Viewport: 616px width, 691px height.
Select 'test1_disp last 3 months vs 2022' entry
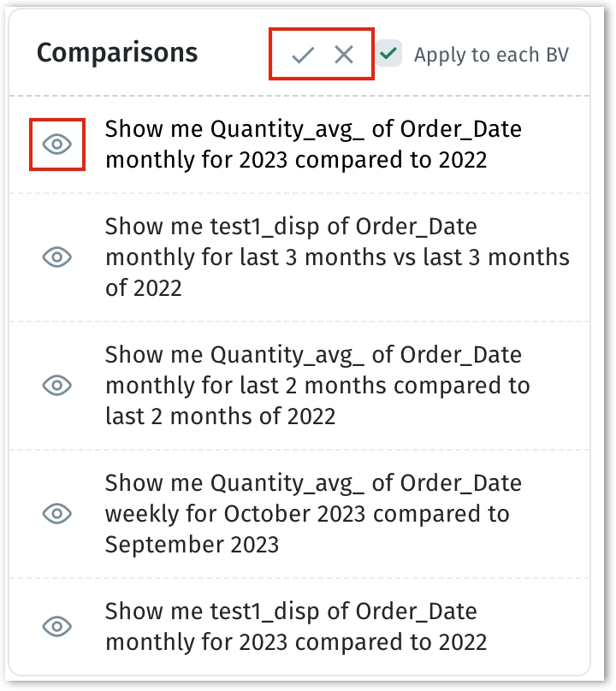tap(336, 257)
